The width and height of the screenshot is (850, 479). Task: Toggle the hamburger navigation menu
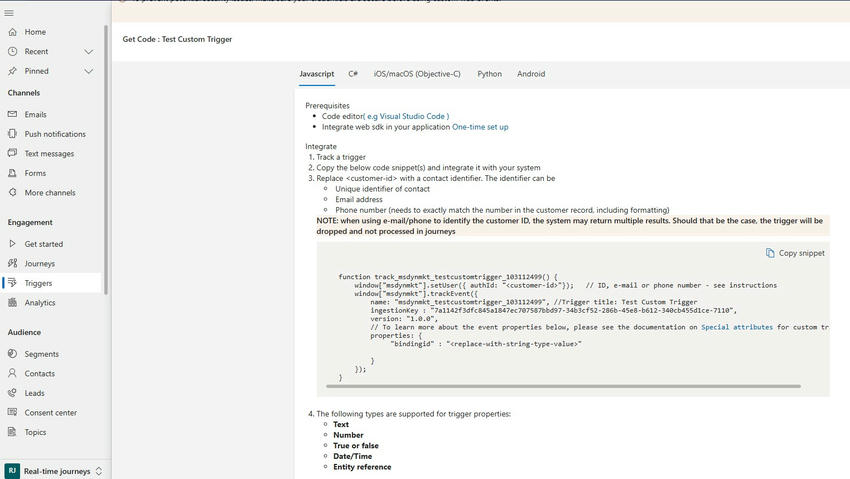(10, 13)
